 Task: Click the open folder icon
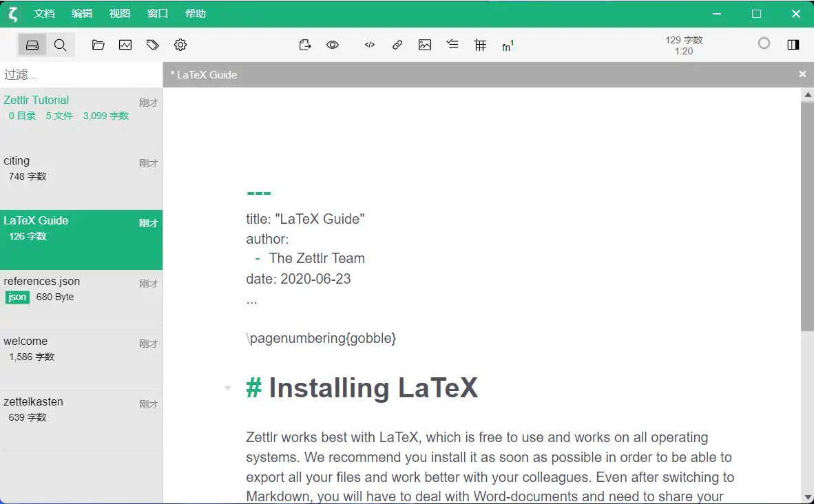(x=98, y=45)
